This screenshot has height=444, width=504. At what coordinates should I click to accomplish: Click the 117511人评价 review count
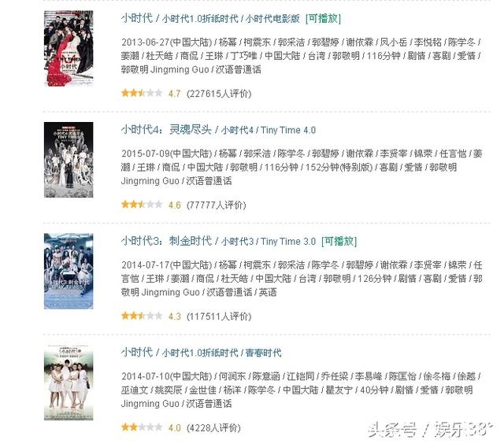(219, 316)
